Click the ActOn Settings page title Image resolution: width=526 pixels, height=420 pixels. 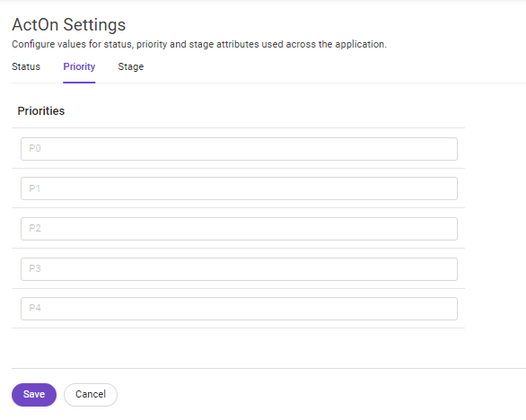pos(69,25)
